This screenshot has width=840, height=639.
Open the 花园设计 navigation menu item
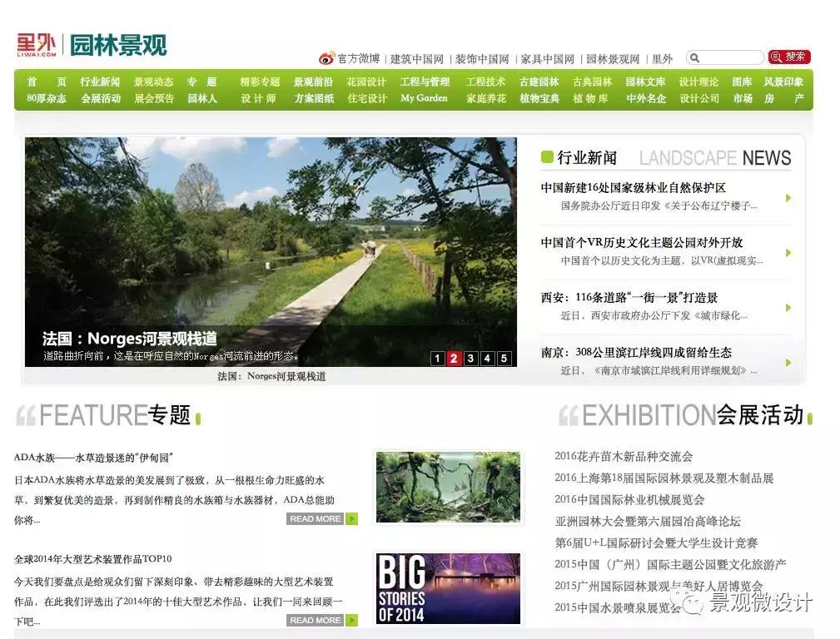coord(368,82)
